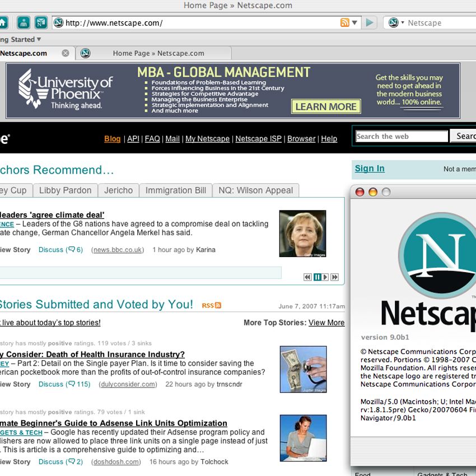Click the Netscape favicon in the address bar
476x476 pixels.
[58, 22]
